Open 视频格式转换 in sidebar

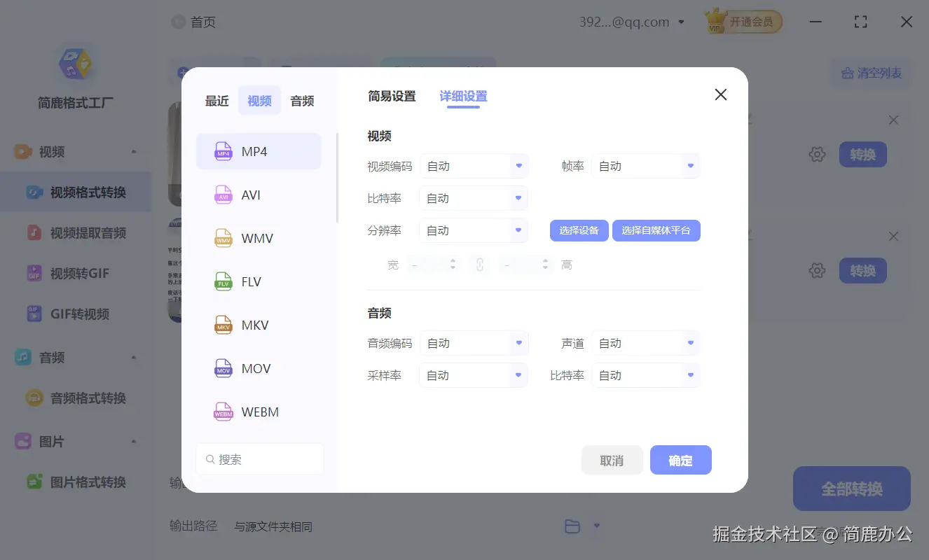(x=76, y=192)
